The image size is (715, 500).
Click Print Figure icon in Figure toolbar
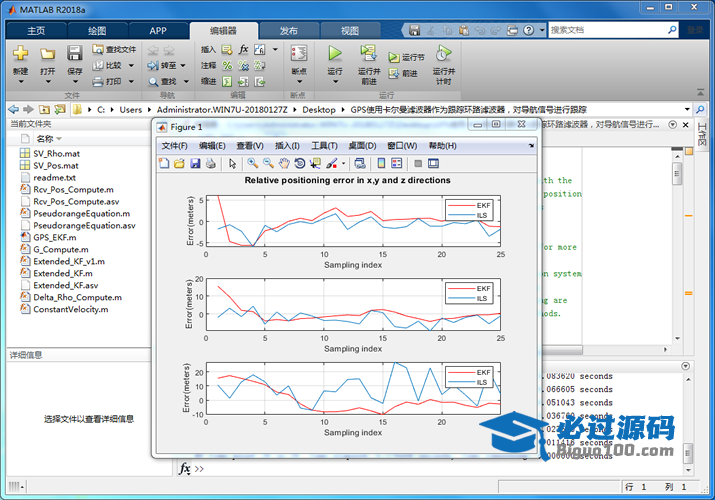[x=210, y=163]
